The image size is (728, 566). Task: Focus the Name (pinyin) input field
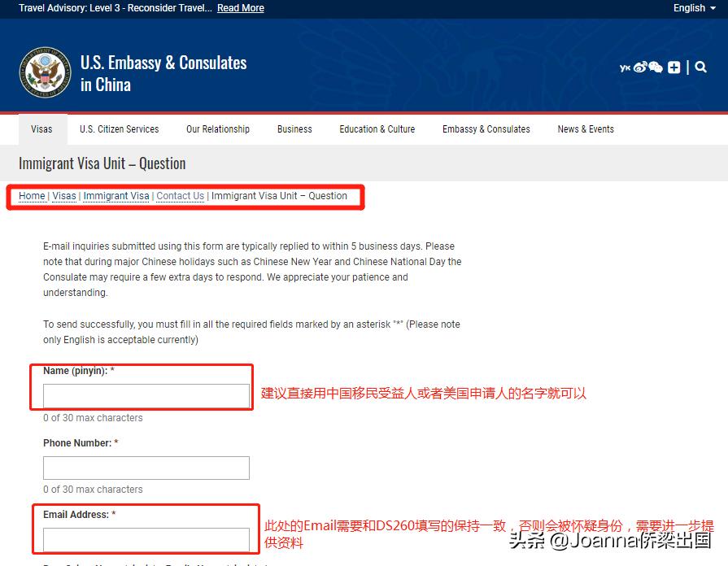[146, 395]
